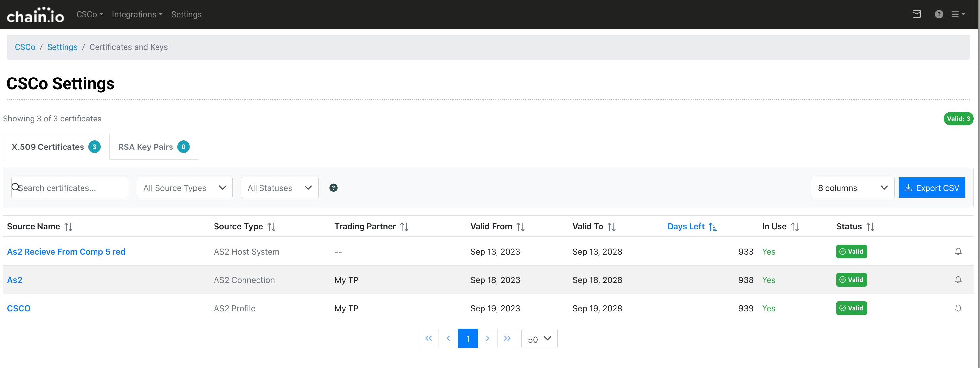Click the help question mark in navbar
980x368 pixels.
(x=939, y=14)
